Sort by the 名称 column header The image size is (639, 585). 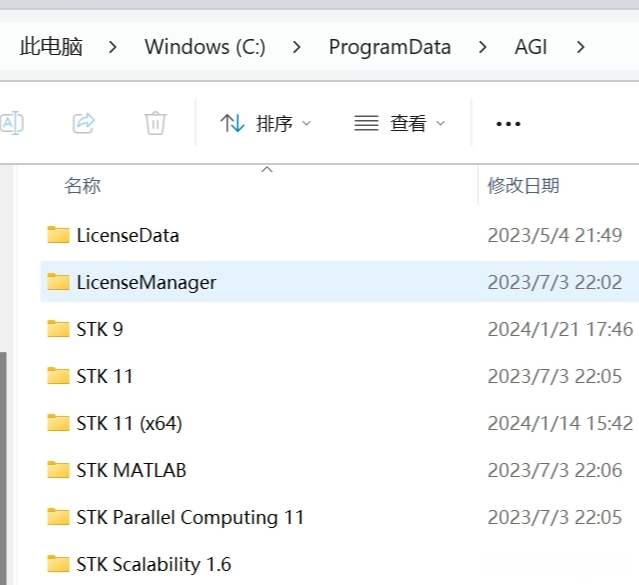coord(82,185)
